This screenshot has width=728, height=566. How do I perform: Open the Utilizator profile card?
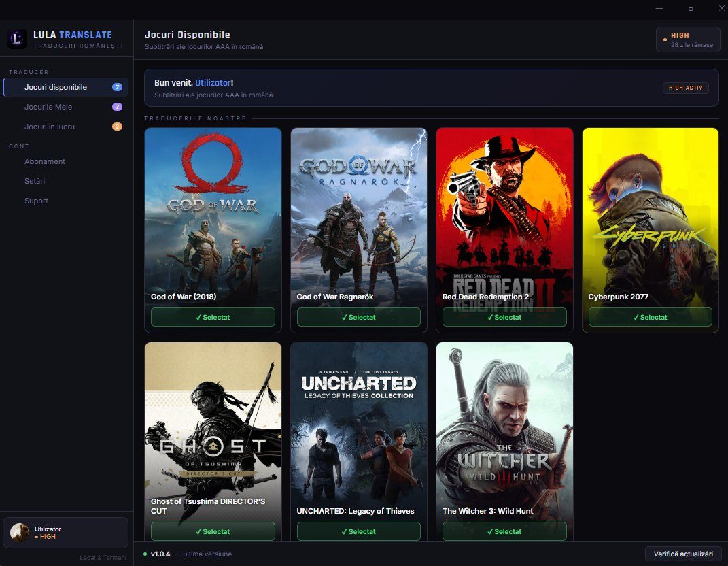click(x=65, y=533)
